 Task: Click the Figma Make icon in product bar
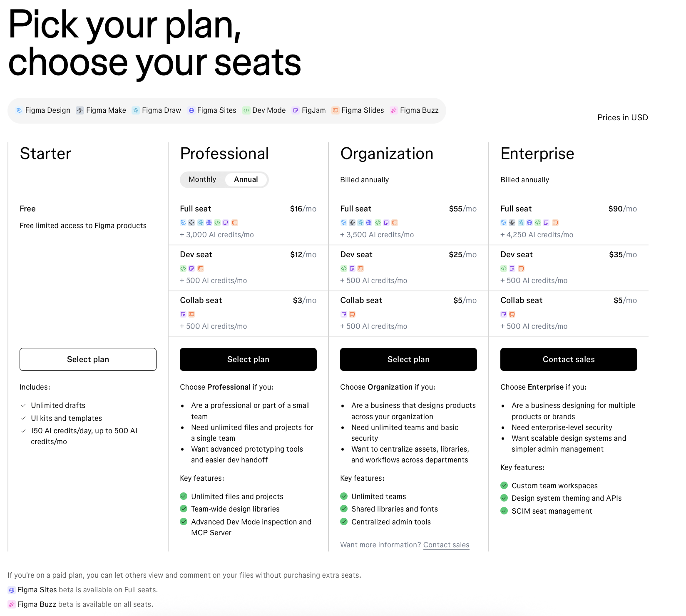click(x=80, y=110)
